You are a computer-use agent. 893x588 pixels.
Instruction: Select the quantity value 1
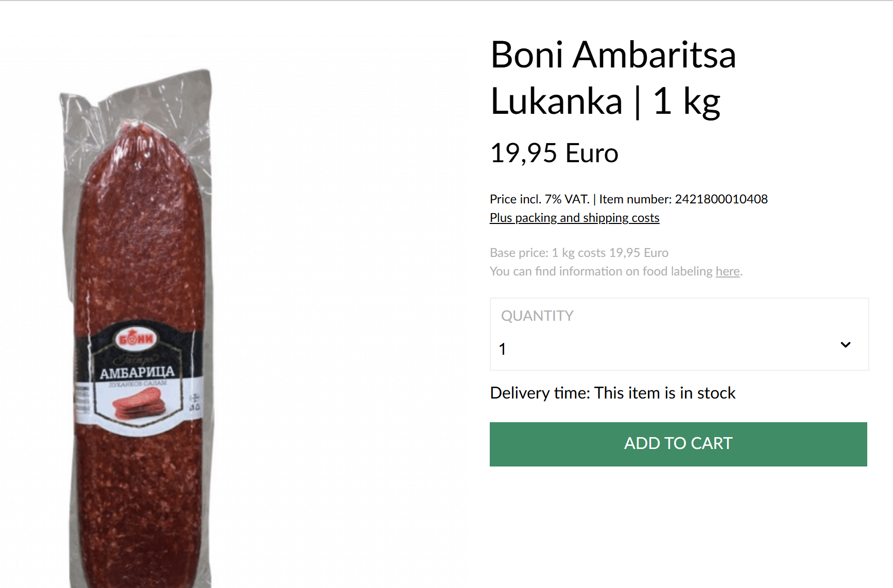[x=503, y=349]
